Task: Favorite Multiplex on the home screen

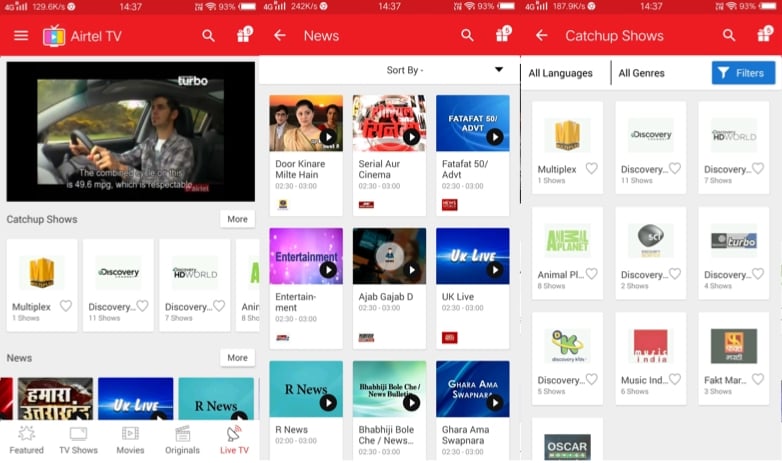Action: pyautogui.click(x=66, y=305)
